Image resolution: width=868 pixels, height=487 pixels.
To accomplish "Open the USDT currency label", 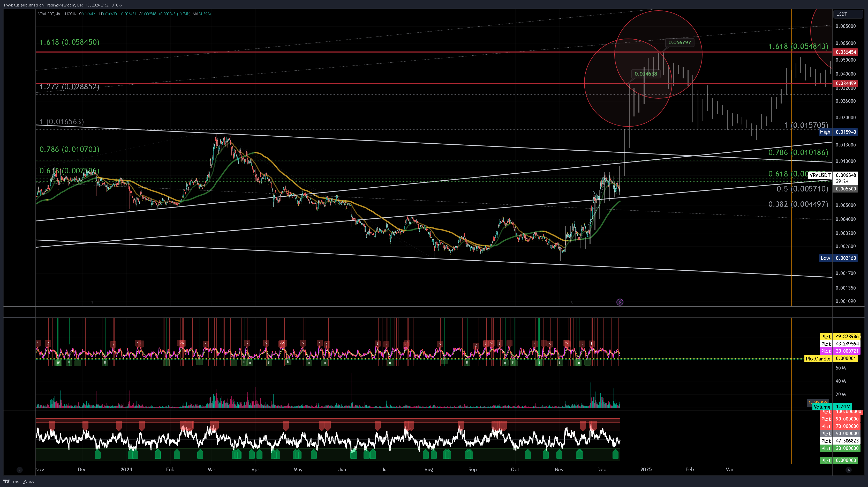I will (848, 14).
